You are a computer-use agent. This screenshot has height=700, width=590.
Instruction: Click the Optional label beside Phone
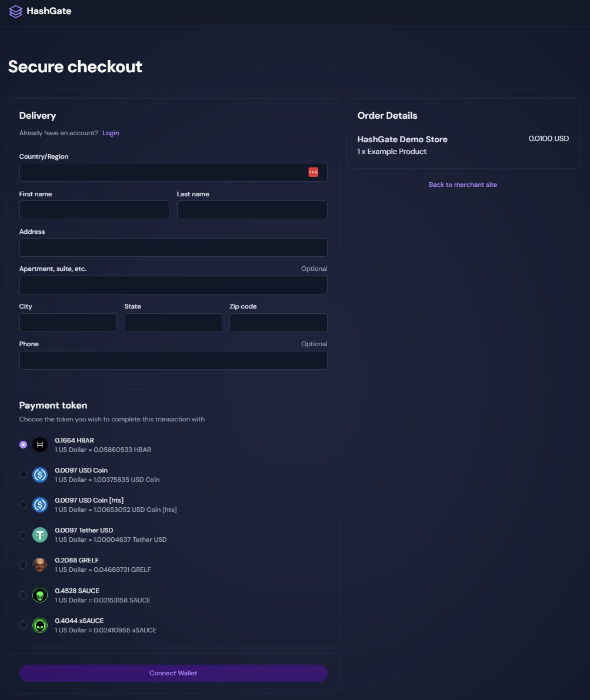[x=314, y=344]
